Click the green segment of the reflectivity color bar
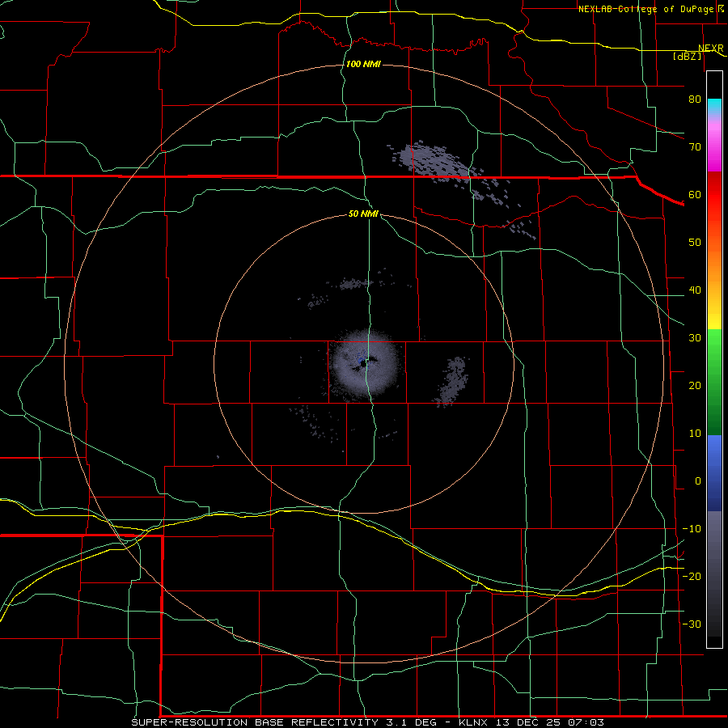Viewport: 728px width, 728px height. click(714, 382)
